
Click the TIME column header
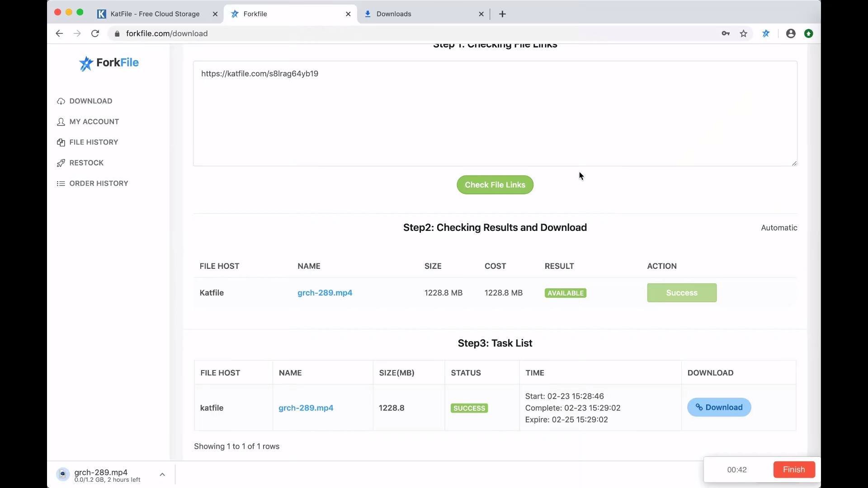tap(534, 373)
